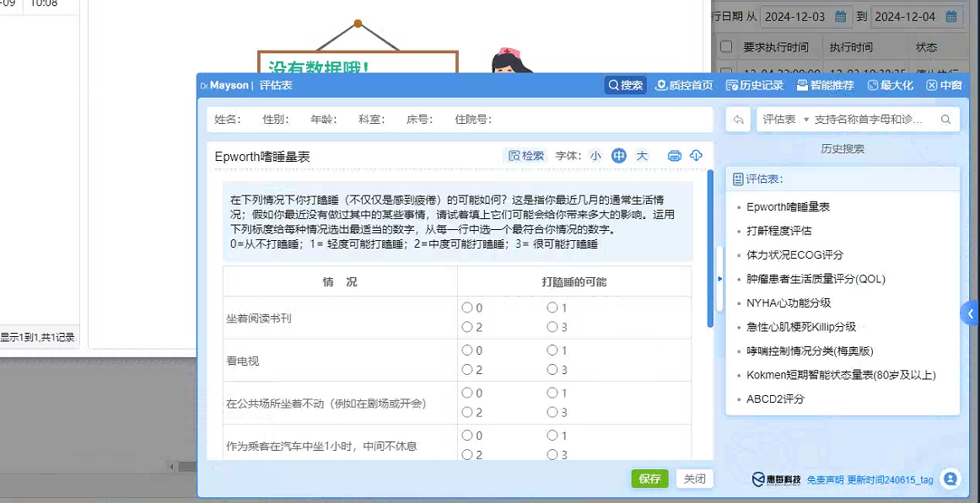Viewport: 980px width, 503px height.
Task: Click the Dr.Mayson title logo
Action: [224, 85]
